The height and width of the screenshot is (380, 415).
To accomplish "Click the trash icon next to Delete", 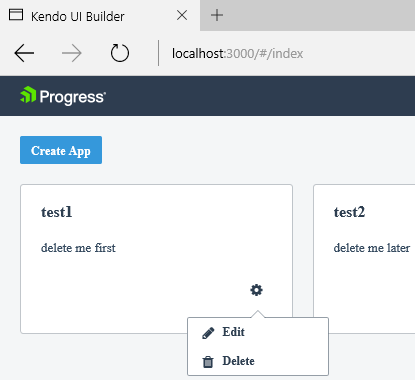I will pos(208,362).
